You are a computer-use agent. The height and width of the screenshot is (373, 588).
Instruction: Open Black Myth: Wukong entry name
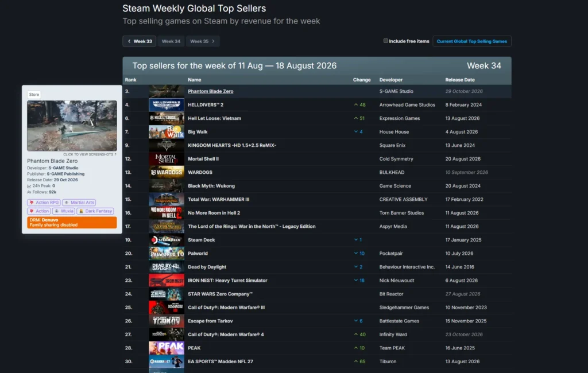[211, 185]
